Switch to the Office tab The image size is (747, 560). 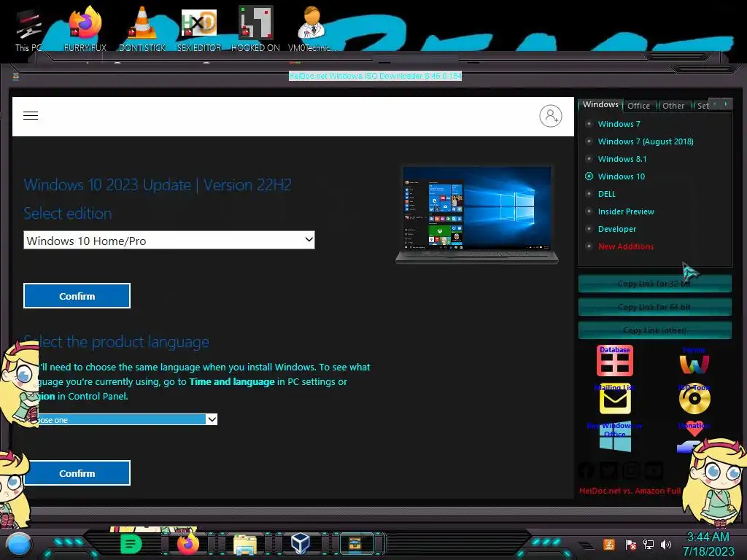(x=639, y=106)
